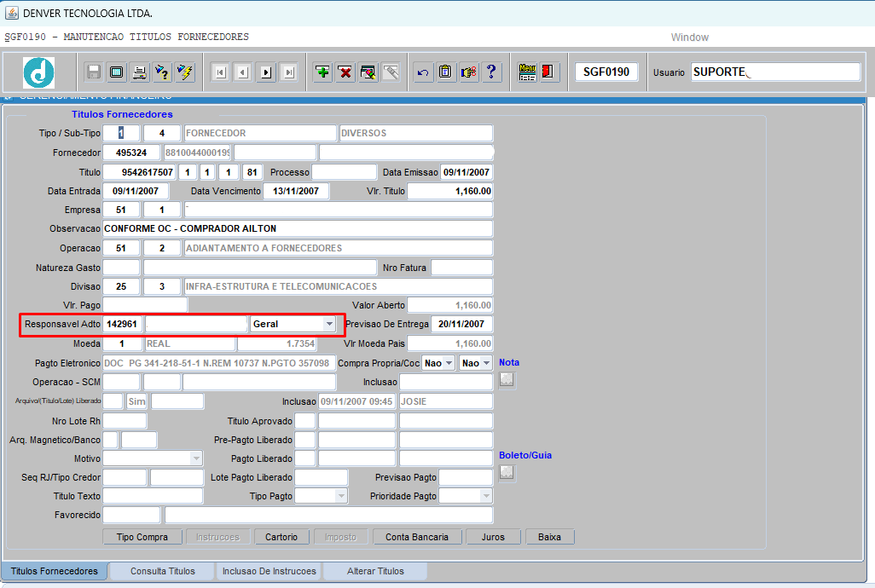Switch to Consulta Titulos tab

162,571
